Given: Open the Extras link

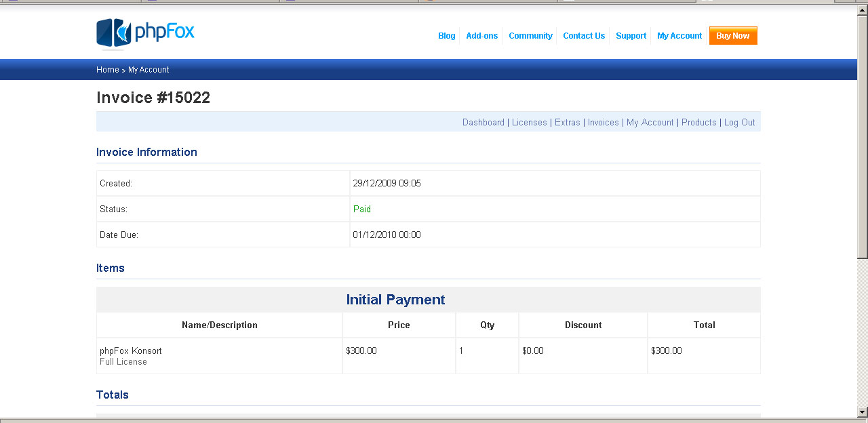Looking at the screenshot, I should [568, 123].
